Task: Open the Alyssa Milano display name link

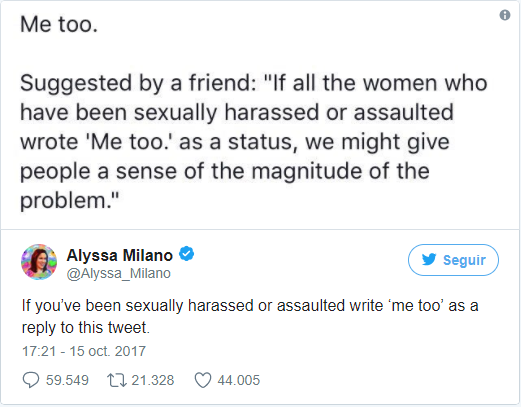Action: click(120, 255)
